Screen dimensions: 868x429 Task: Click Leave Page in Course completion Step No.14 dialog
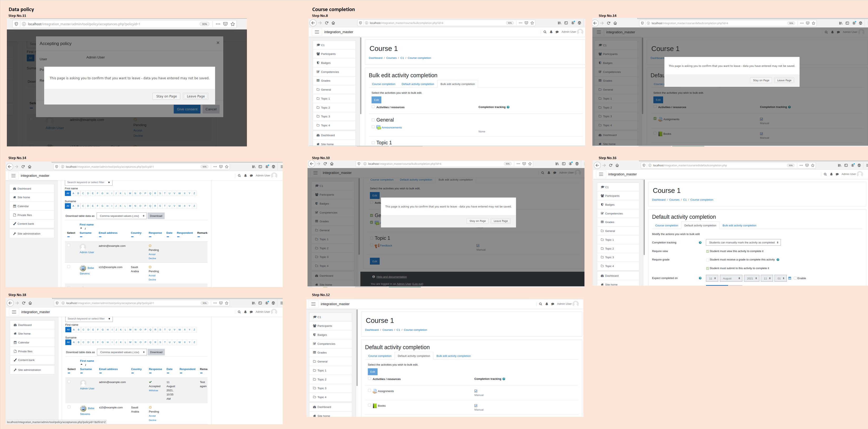coord(784,81)
